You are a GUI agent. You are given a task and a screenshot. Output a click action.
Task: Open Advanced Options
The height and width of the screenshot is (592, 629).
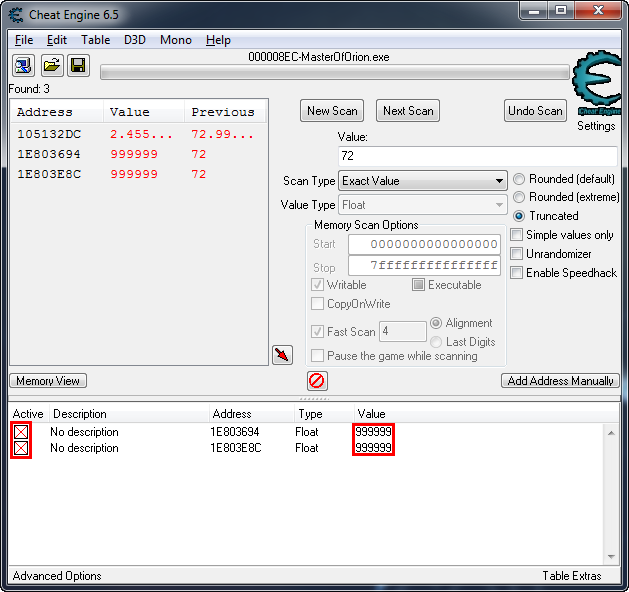pos(57,576)
